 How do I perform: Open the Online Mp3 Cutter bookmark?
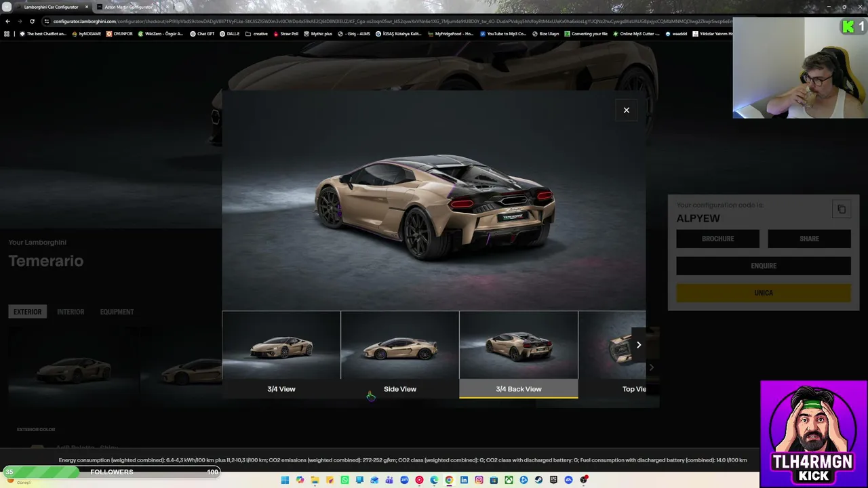[x=636, y=34]
